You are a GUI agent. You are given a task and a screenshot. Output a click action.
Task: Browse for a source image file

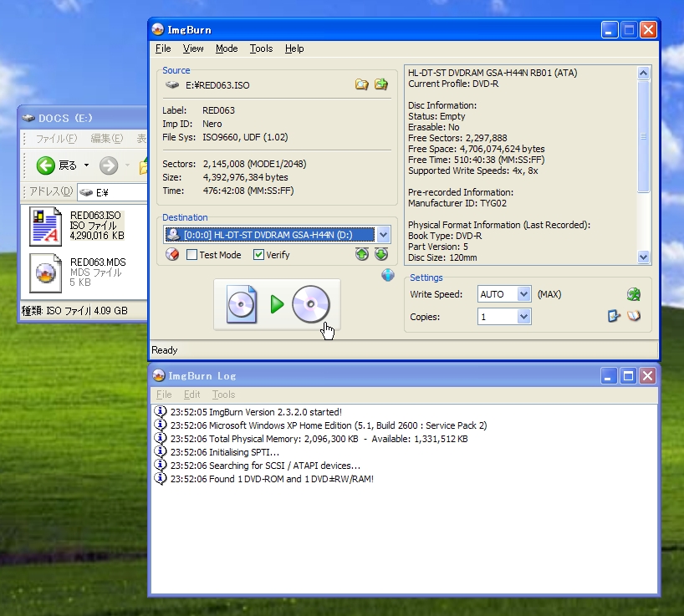pyautogui.click(x=361, y=84)
